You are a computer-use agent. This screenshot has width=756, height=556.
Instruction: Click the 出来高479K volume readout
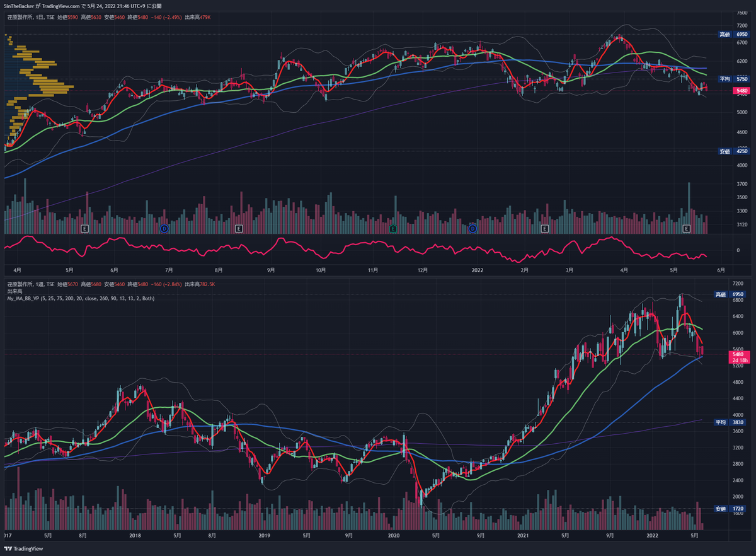197,17
